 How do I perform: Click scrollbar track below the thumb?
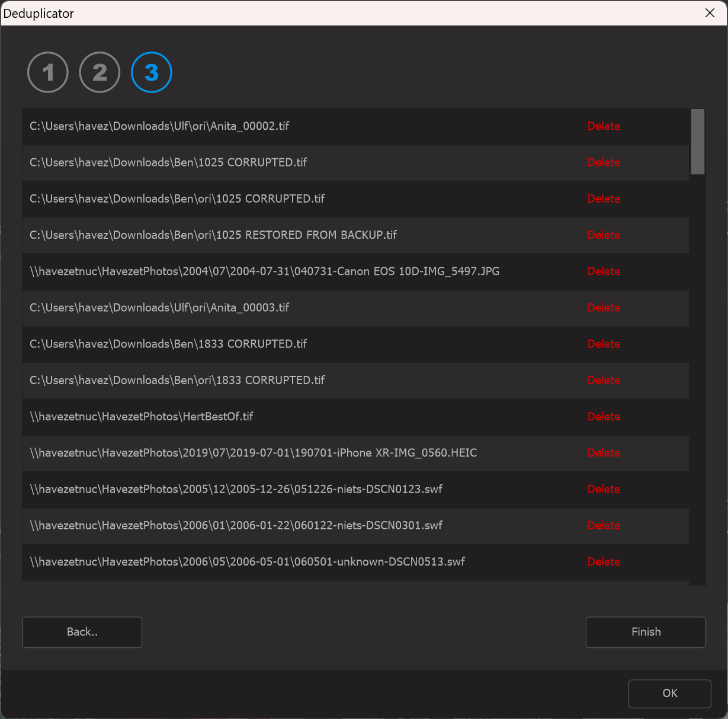698,379
